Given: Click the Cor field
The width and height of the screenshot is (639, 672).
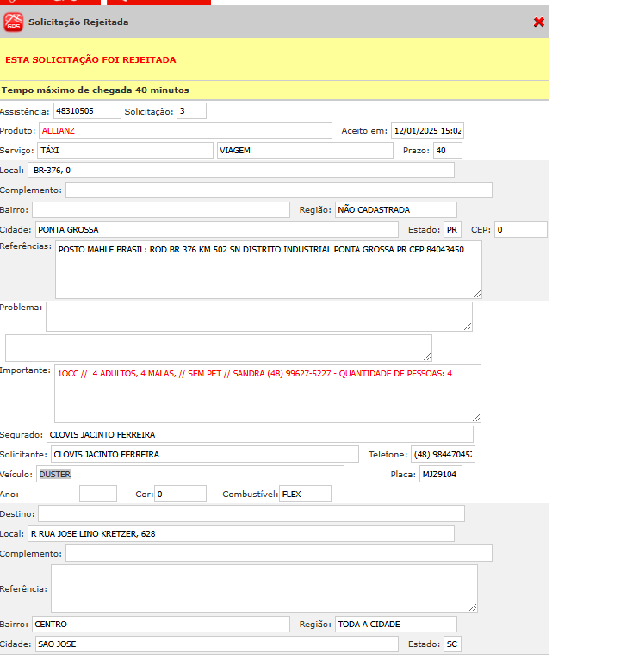Looking at the screenshot, I should pos(180,494).
